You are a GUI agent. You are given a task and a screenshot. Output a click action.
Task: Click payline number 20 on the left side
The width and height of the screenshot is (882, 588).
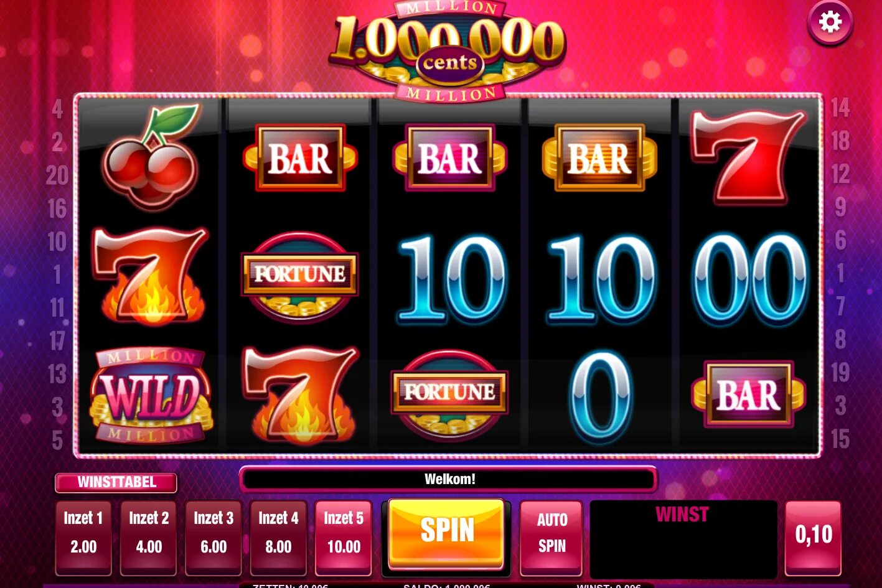(57, 175)
